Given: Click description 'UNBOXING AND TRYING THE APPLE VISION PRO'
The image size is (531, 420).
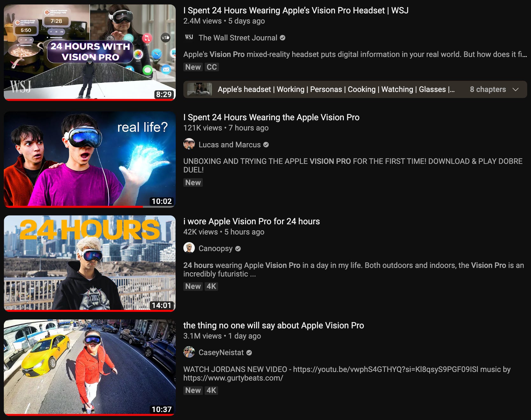Looking at the screenshot, I should (x=353, y=165).
